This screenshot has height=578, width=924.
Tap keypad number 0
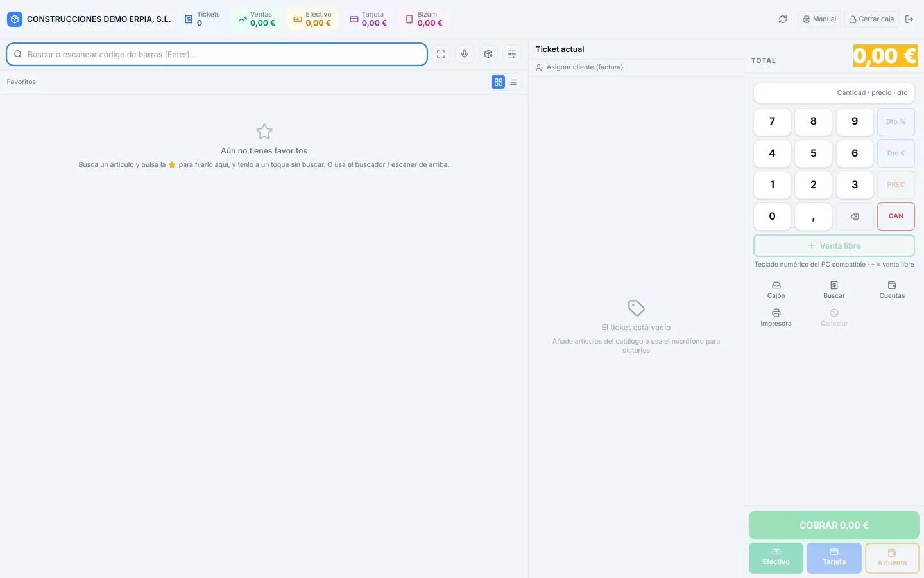772,216
